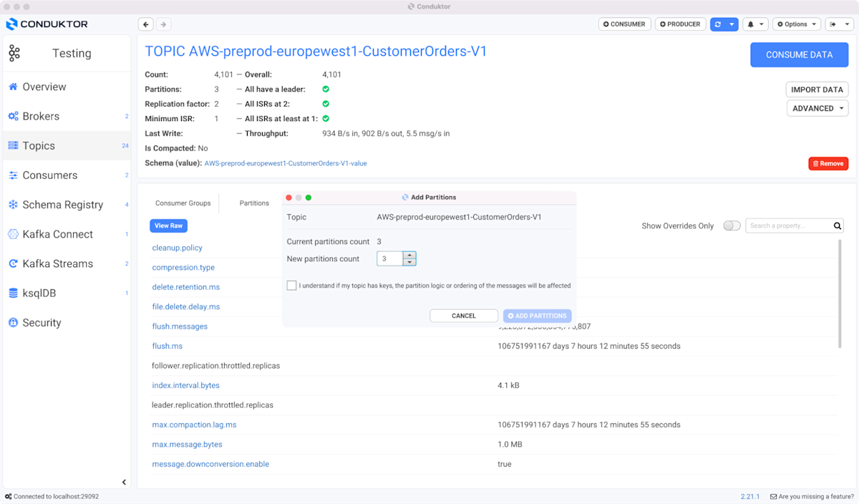Click the CONSUMER button in toolbar
The image size is (859, 504).
click(624, 24)
